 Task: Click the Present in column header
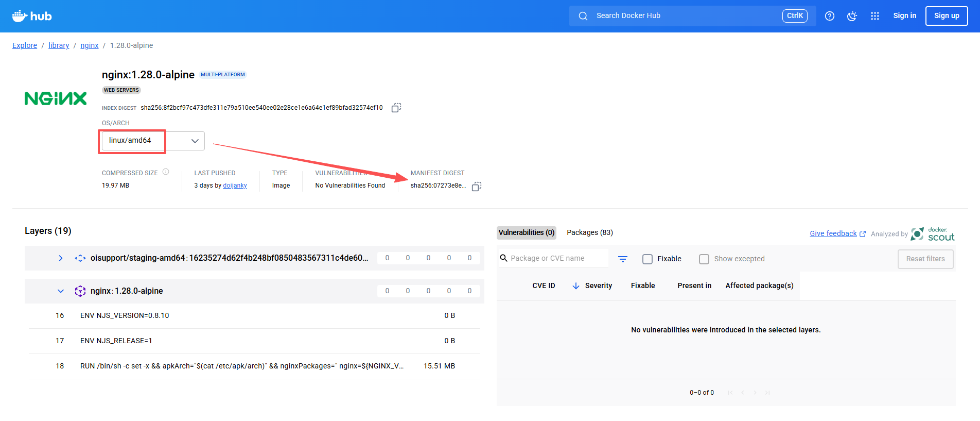pos(694,286)
